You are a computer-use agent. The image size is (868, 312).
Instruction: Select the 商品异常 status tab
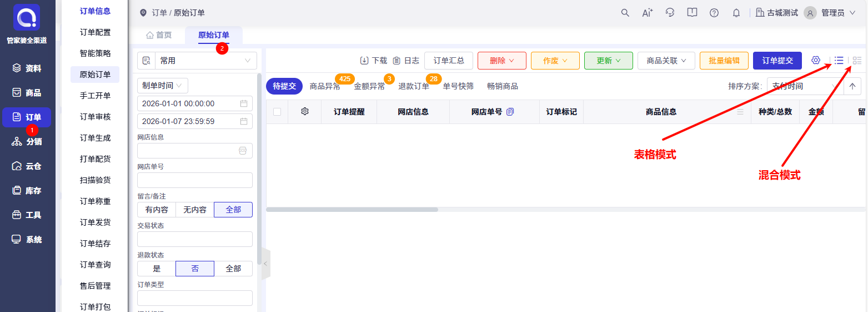[325, 86]
